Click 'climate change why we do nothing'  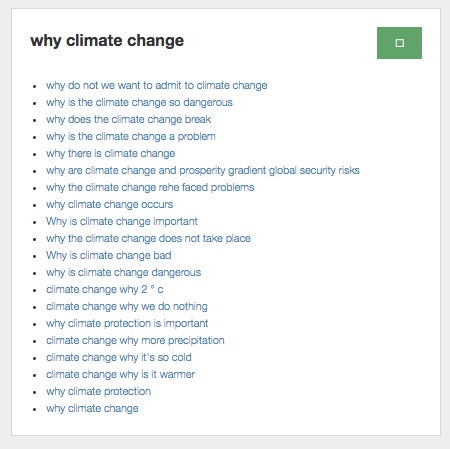coord(127,306)
